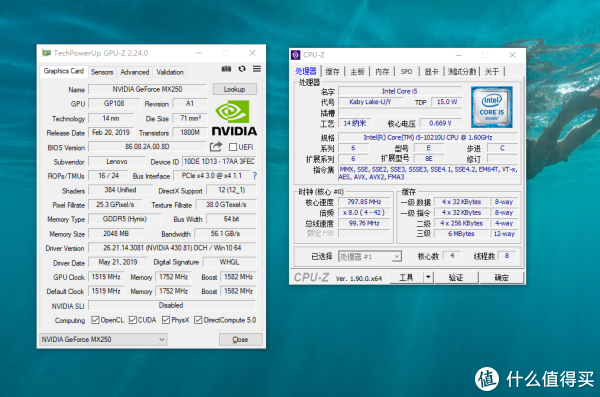600x397 pixels.
Task: Switch to the Advanced tab
Action: [135, 72]
